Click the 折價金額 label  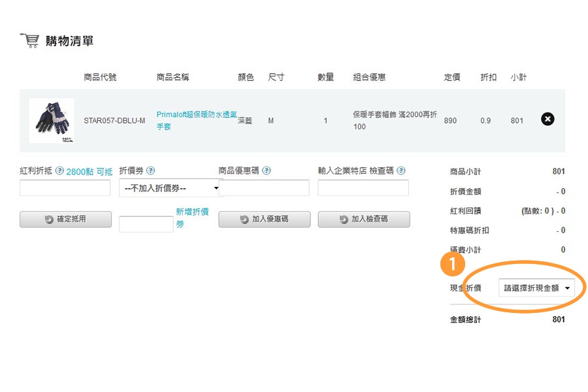(465, 191)
